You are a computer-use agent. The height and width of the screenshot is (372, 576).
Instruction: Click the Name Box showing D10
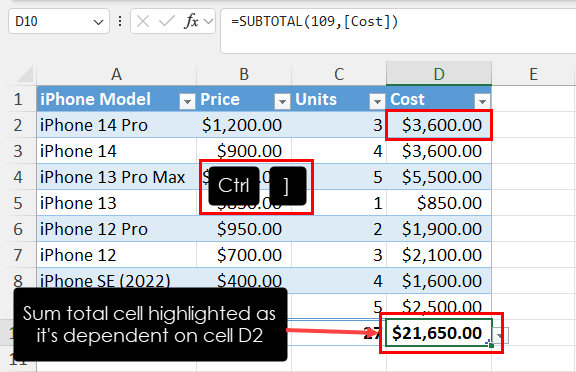tap(59, 21)
